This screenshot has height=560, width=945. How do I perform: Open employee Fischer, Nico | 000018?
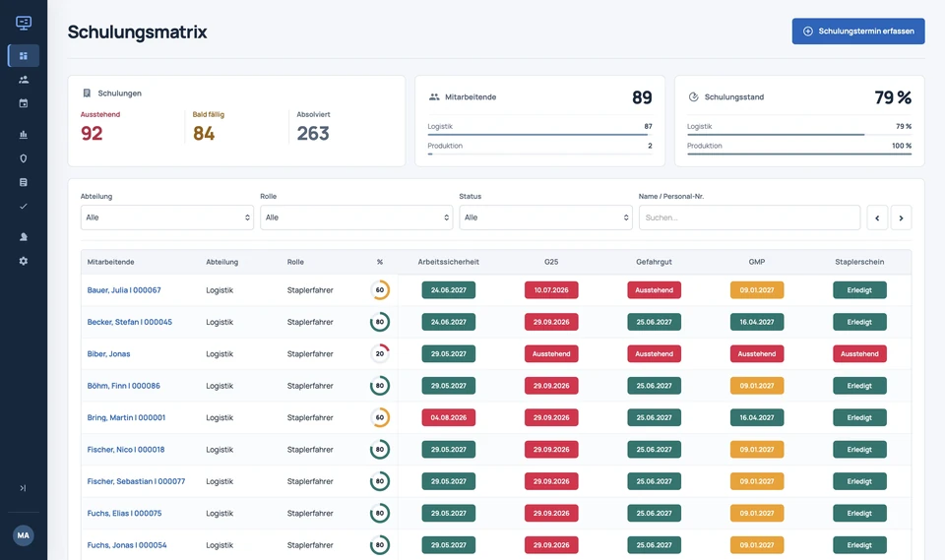(x=125, y=449)
